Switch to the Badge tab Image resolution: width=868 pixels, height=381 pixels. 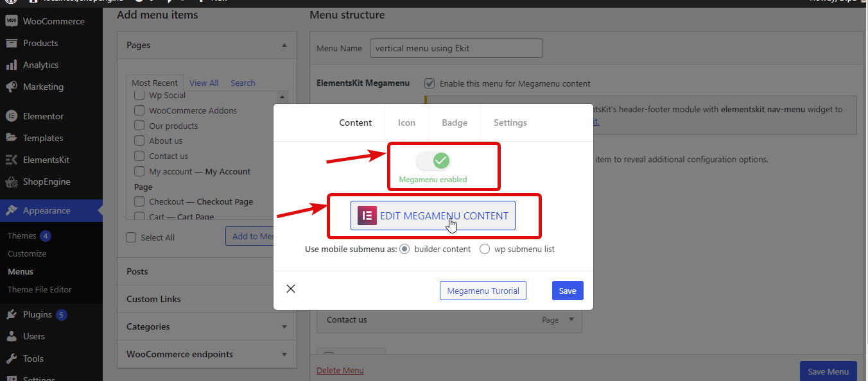(455, 123)
